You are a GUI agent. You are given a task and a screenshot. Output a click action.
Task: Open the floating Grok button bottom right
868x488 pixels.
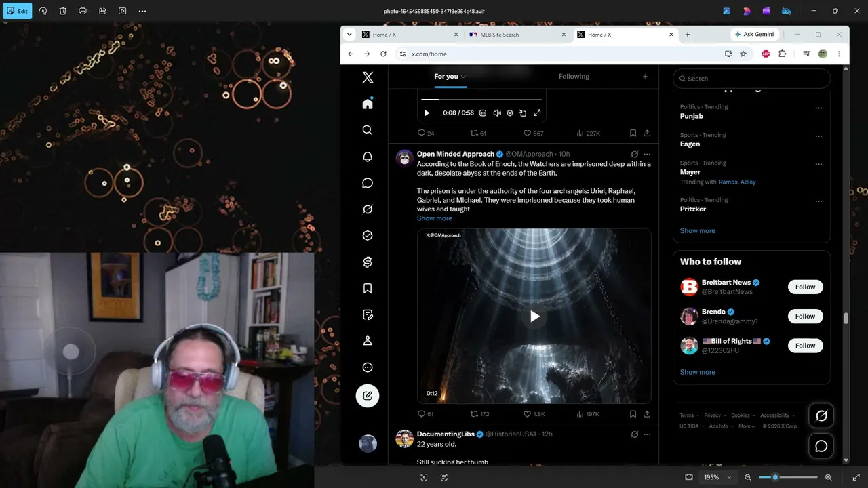821,415
